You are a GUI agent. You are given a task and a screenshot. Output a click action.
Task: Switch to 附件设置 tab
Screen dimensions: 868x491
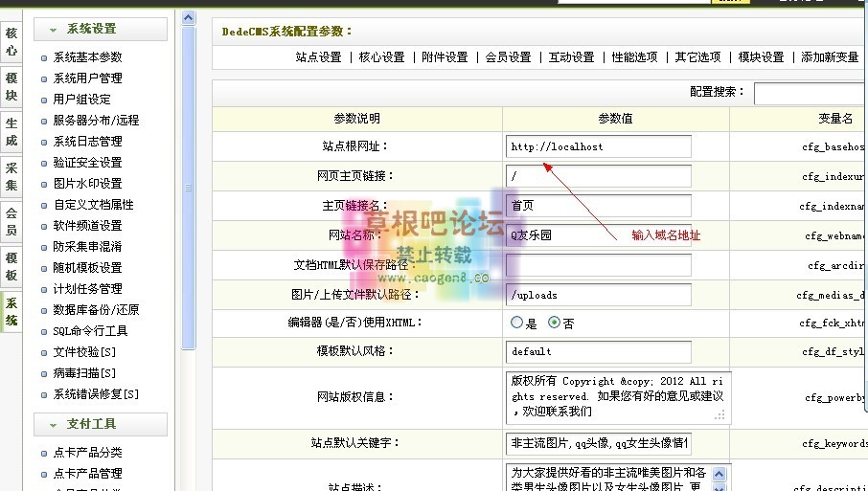[445, 57]
